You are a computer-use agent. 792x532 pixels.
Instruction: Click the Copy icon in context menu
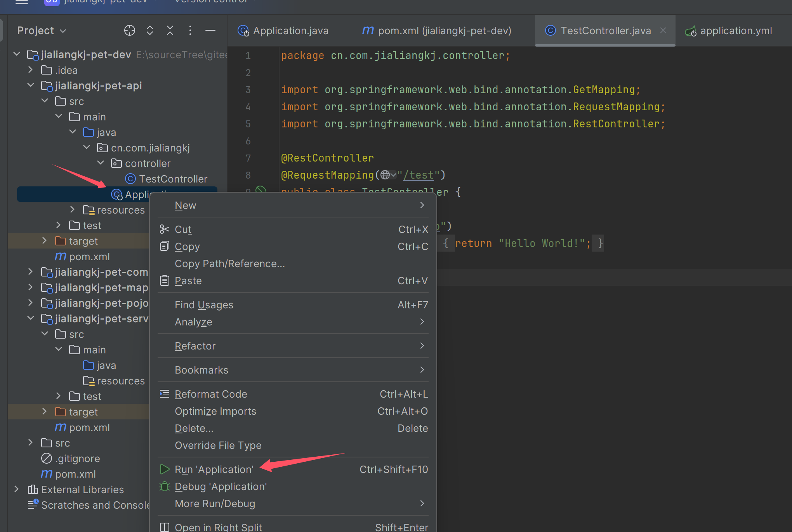click(165, 246)
